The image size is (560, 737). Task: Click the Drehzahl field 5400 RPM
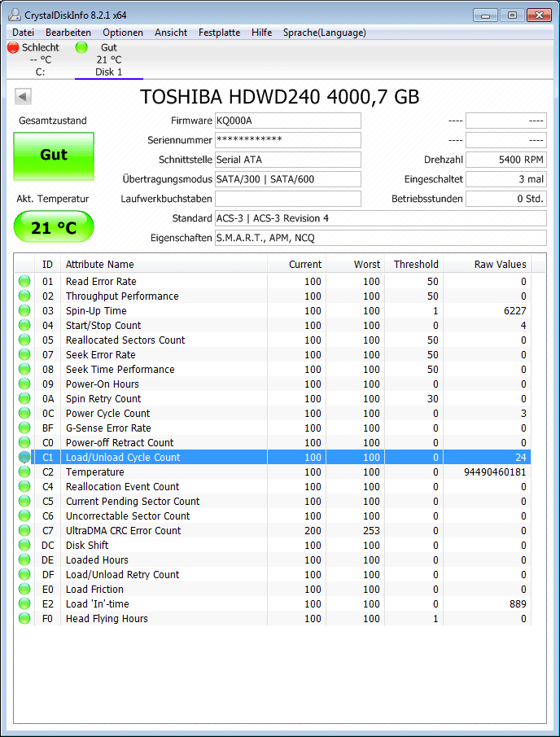pos(506,160)
